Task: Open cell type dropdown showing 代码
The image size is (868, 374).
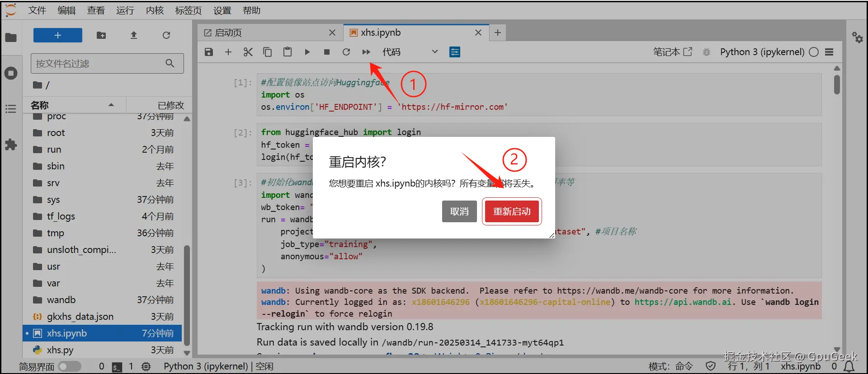Action: [x=410, y=52]
